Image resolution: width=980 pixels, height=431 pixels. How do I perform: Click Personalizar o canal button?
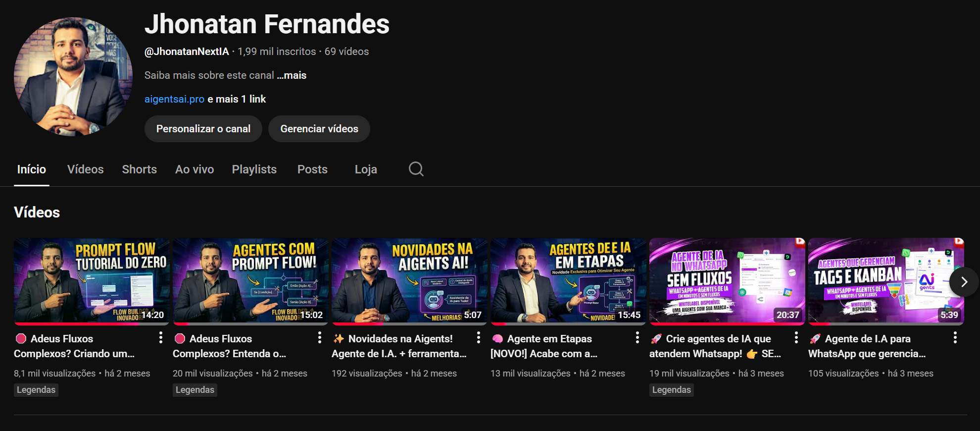click(203, 129)
